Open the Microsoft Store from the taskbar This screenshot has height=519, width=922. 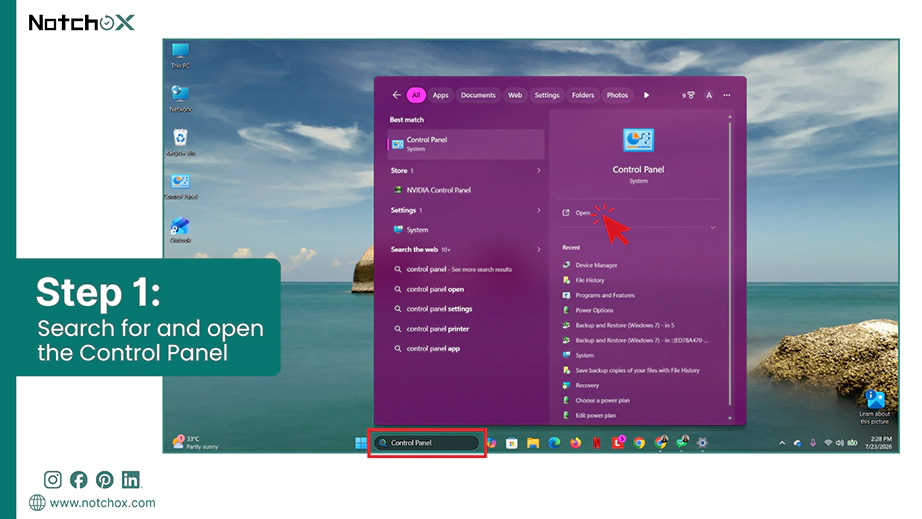click(x=512, y=443)
